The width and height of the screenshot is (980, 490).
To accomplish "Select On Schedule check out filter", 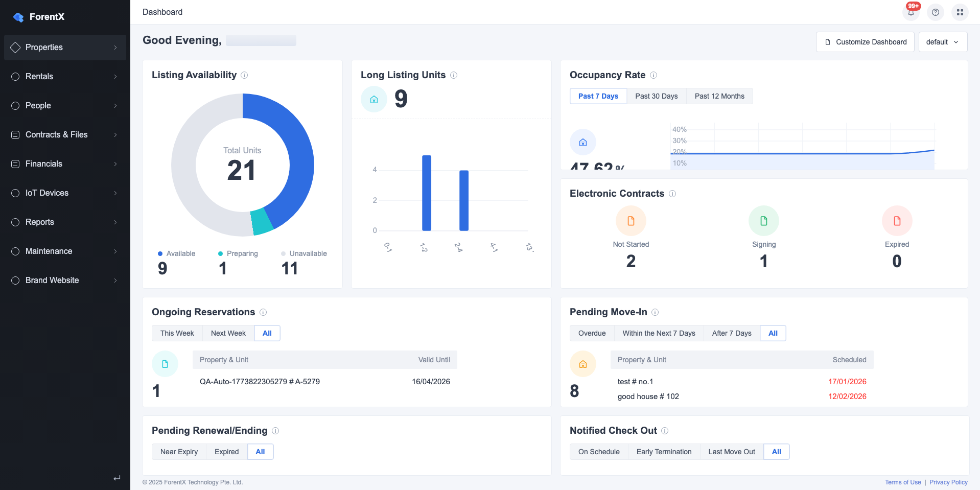I will (x=599, y=452).
